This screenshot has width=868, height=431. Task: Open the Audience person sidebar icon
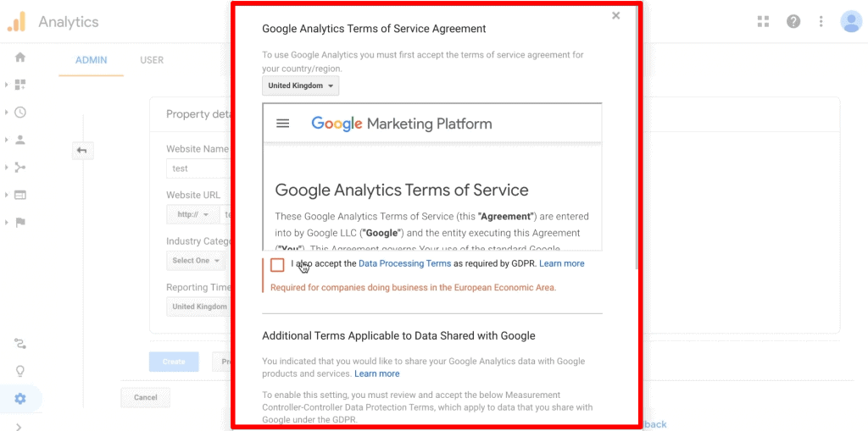(x=20, y=140)
